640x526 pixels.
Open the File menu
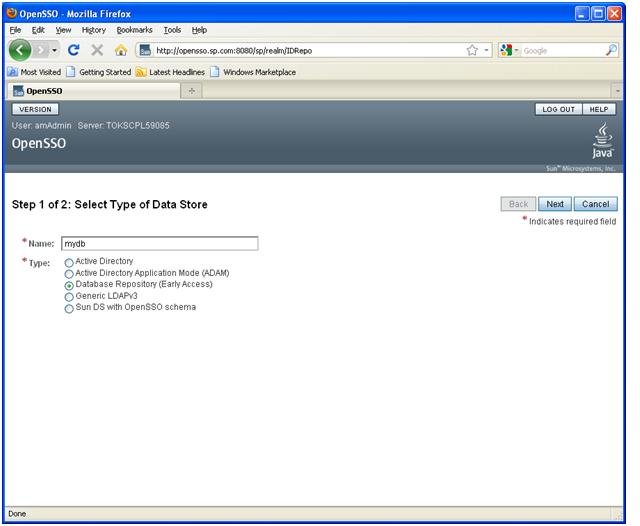[15, 30]
